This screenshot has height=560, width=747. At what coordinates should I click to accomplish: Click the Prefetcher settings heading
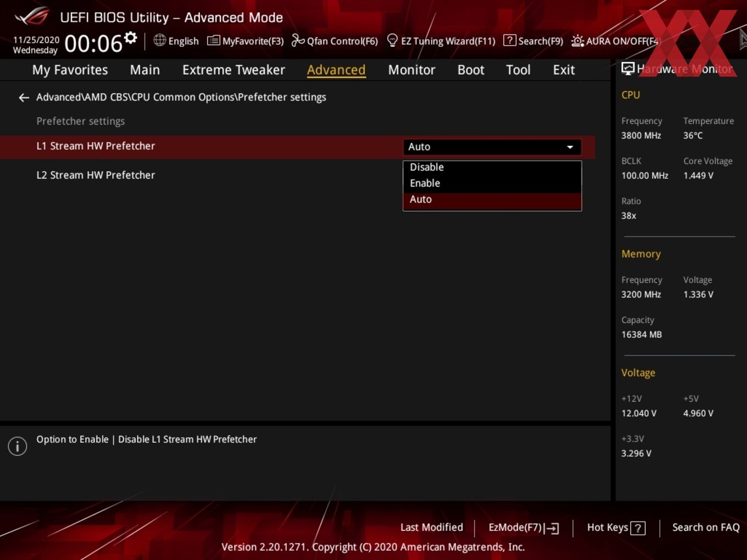click(80, 121)
